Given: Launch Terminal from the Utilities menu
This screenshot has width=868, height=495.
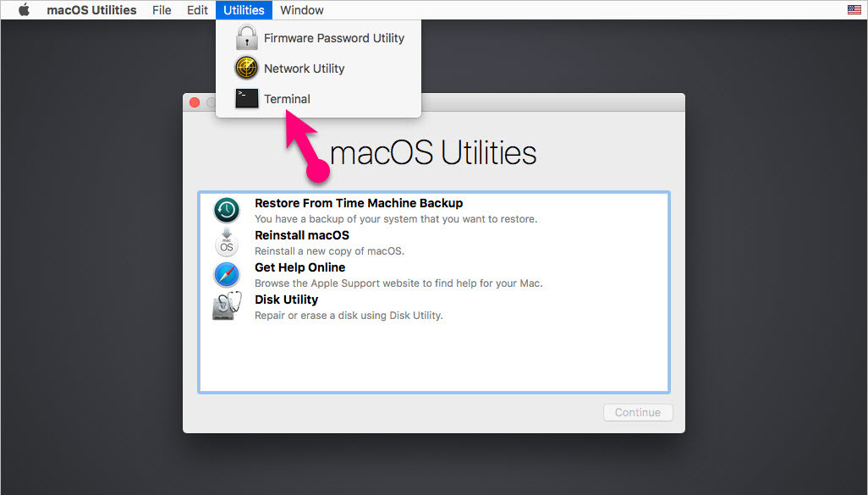Looking at the screenshot, I should [318, 98].
